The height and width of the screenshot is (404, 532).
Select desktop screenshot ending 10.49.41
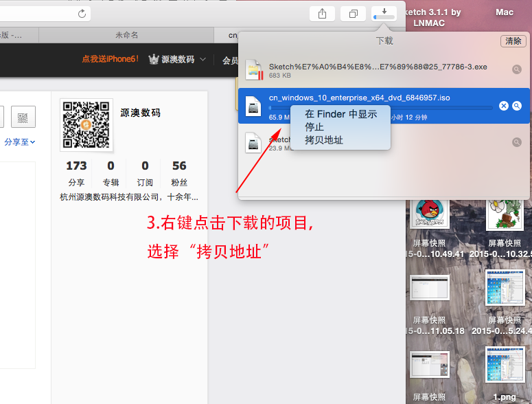pos(435,249)
